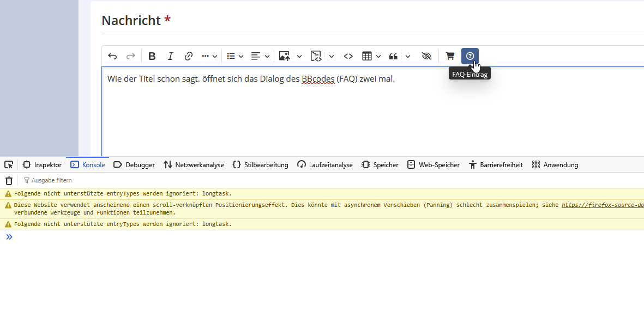Click the FAQ-Eintrag toolbar button
The height and width of the screenshot is (318, 644).
[x=470, y=56]
